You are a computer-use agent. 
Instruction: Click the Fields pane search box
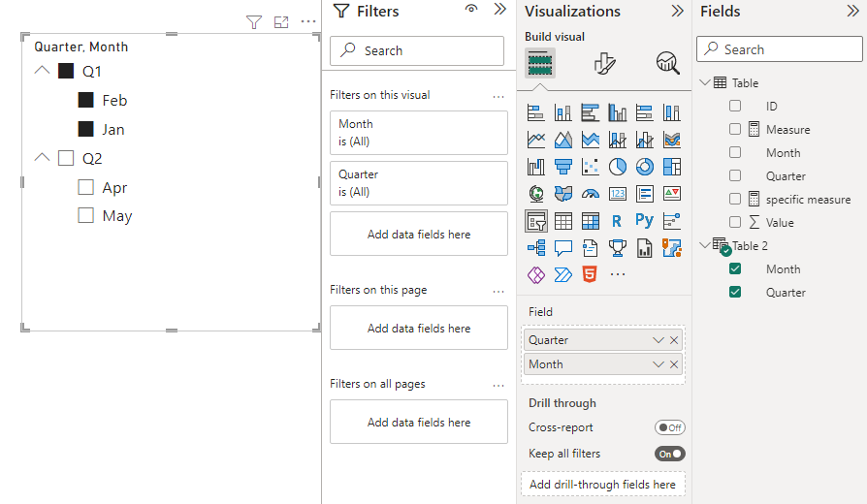[x=780, y=49]
